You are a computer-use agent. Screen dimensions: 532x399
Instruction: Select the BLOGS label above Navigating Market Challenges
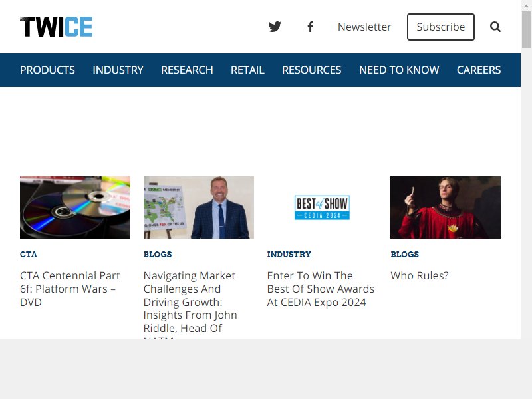(x=158, y=254)
